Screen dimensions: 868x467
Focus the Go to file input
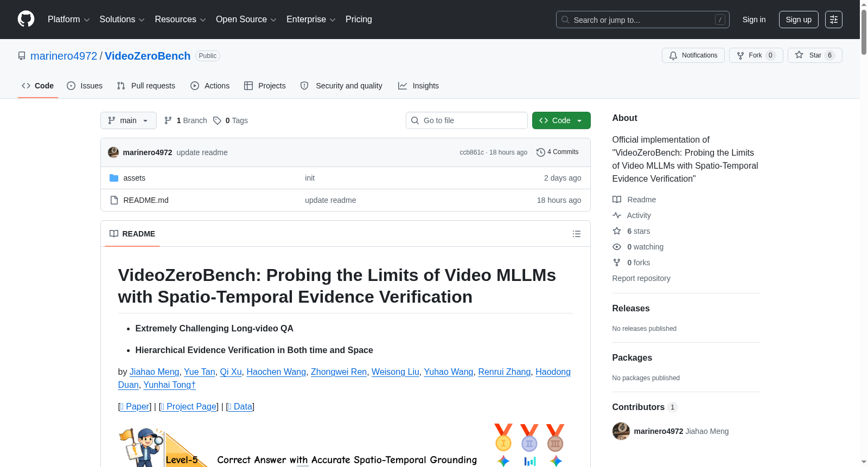click(x=467, y=120)
